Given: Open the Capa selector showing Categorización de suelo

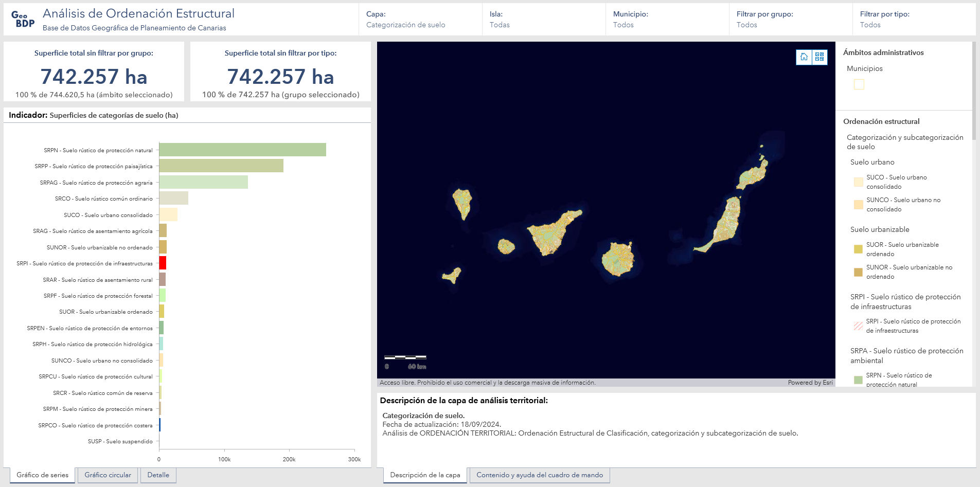Looking at the screenshot, I should [x=420, y=20].
